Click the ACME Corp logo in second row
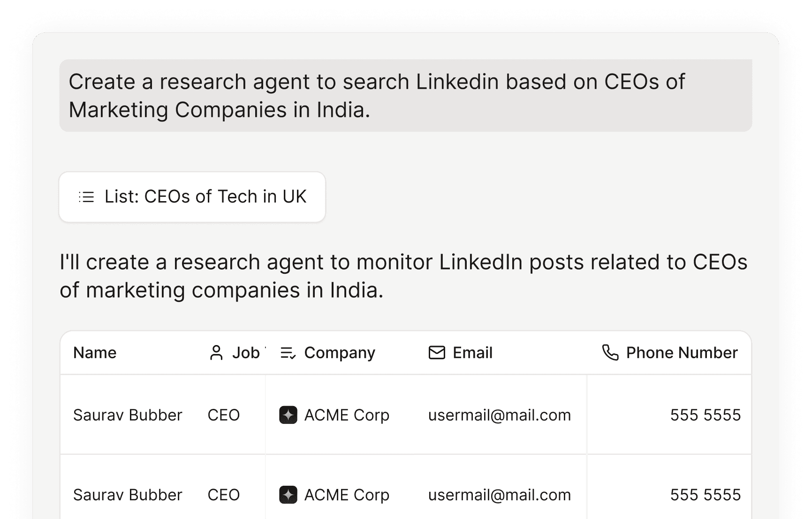812x519 pixels. coord(288,495)
